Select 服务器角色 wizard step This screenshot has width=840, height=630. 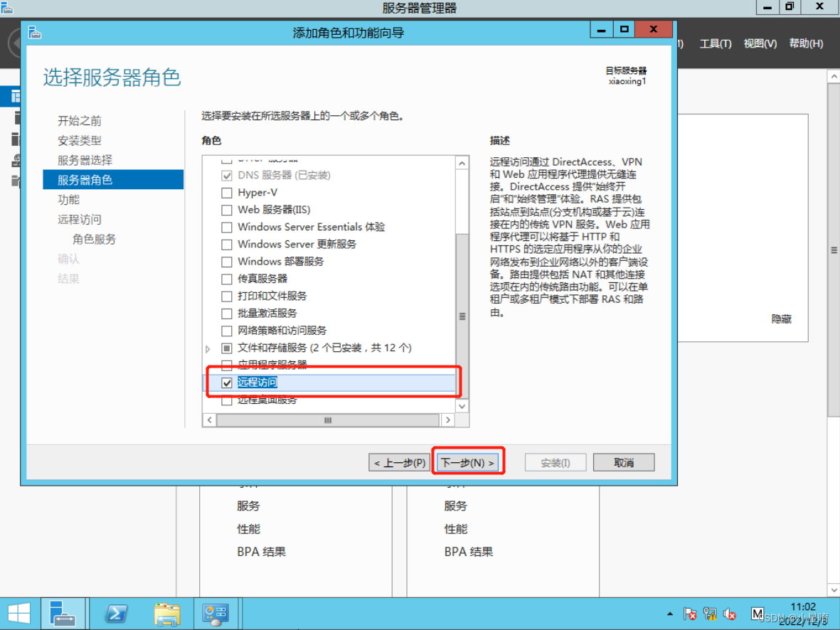tap(113, 180)
